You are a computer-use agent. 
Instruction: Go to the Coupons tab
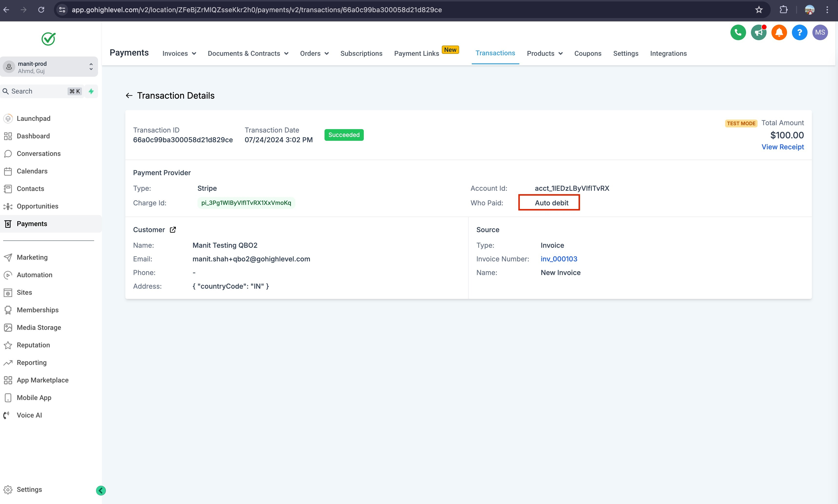coord(588,54)
